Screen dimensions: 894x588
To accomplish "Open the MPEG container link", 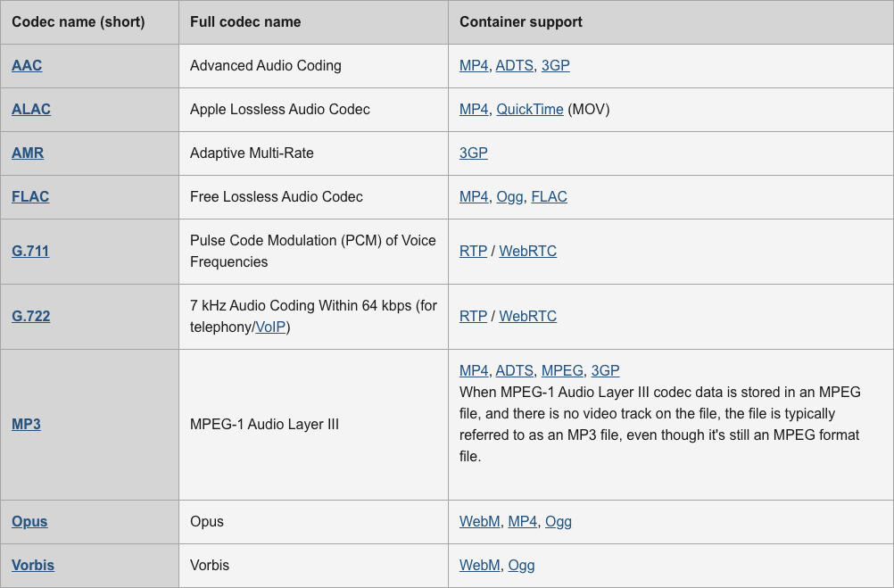I will [x=562, y=370].
